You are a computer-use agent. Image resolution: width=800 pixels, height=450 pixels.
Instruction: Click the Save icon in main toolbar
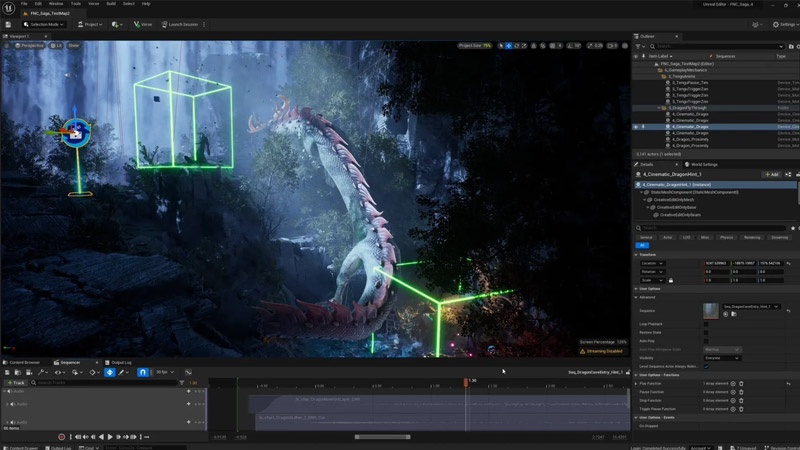click(8, 23)
